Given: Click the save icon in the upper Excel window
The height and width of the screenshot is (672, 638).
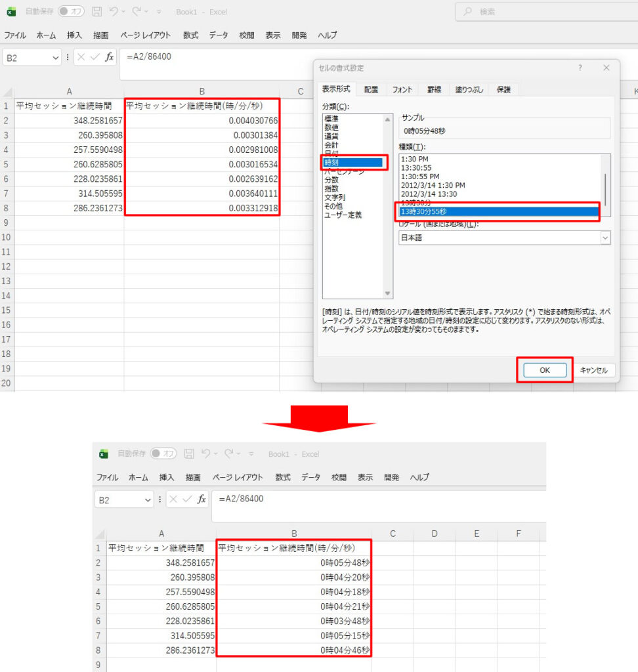Looking at the screenshot, I should pos(97,12).
